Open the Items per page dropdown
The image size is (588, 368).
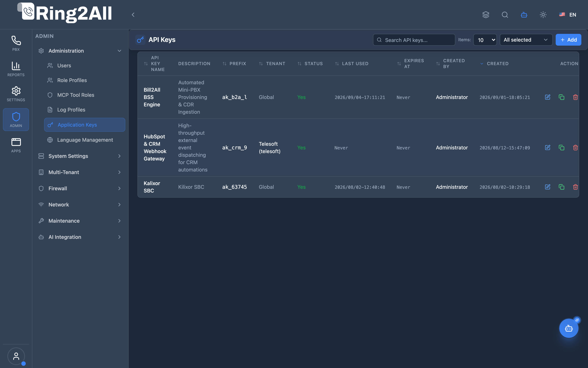(x=485, y=40)
